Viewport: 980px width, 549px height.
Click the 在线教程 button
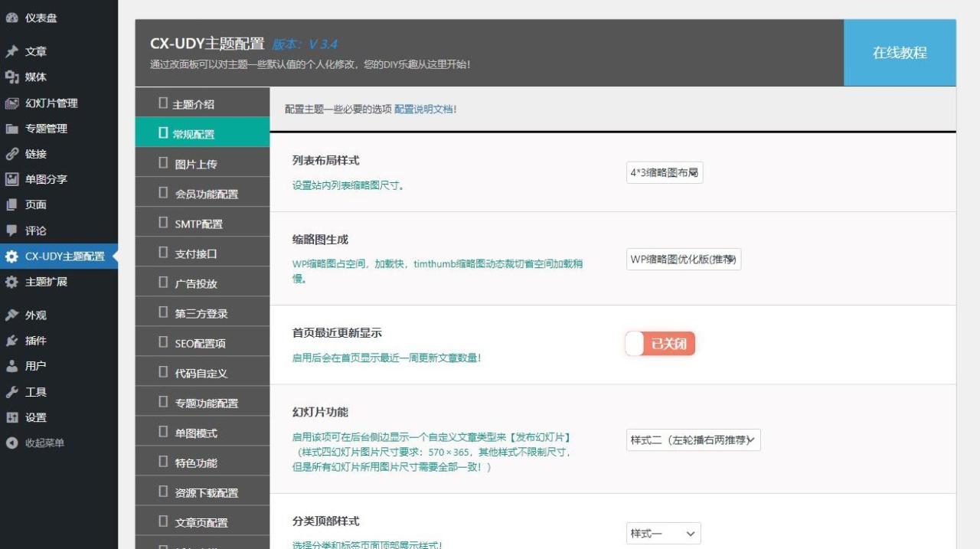pos(900,53)
